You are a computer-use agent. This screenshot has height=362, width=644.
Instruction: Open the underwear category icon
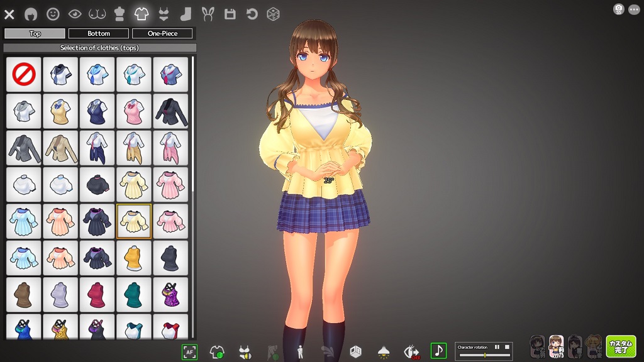[163, 14]
